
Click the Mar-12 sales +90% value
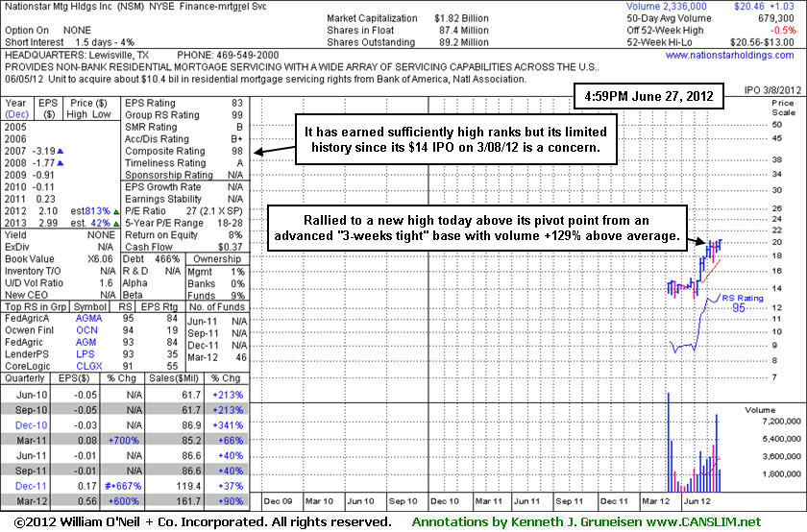coord(228,500)
